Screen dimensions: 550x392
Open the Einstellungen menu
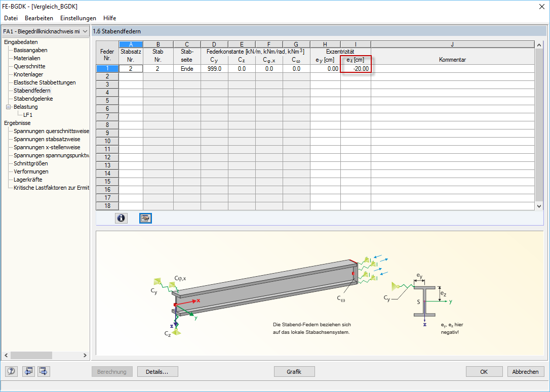[x=78, y=18]
